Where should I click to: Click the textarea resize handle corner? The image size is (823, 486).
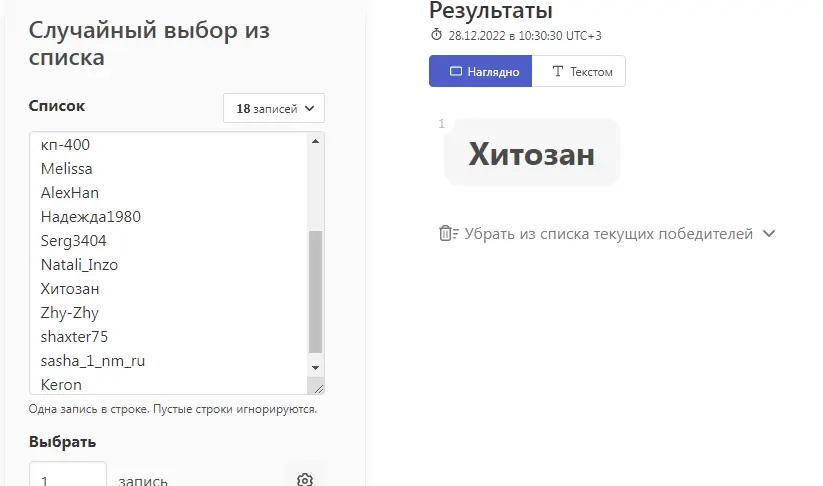click(318, 388)
